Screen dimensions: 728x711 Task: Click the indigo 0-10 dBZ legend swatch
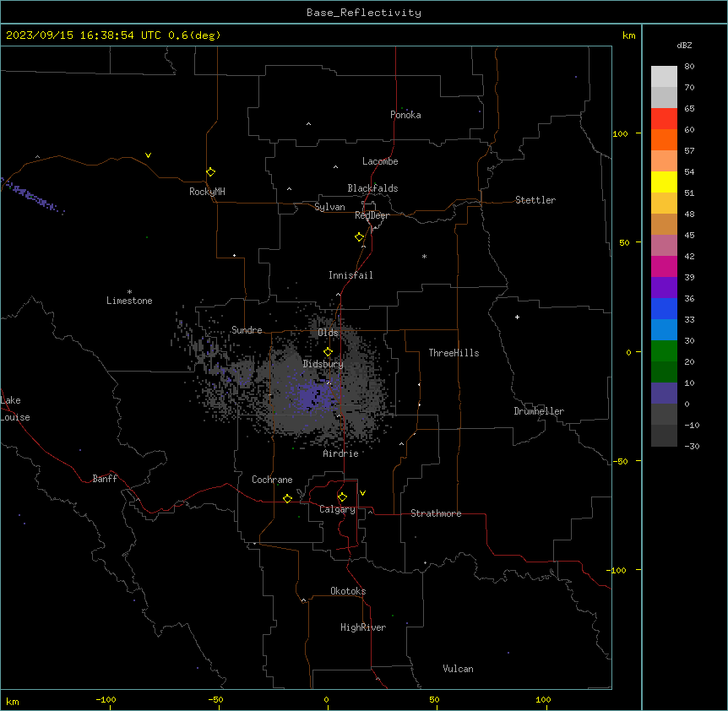click(664, 393)
